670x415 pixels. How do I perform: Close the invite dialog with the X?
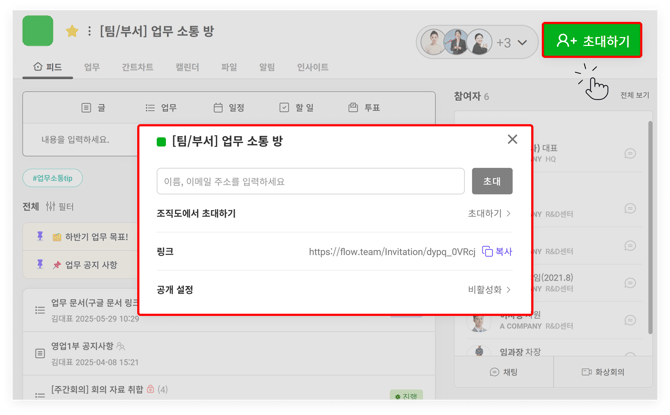[512, 140]
